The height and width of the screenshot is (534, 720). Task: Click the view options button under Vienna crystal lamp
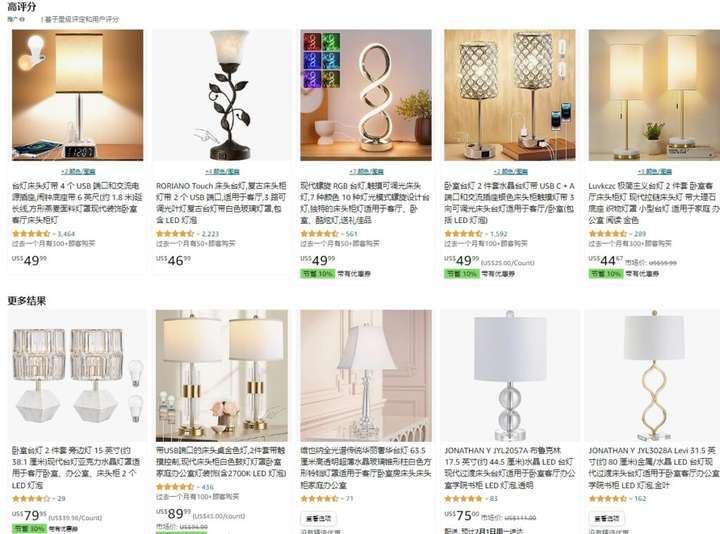(319, 518)
